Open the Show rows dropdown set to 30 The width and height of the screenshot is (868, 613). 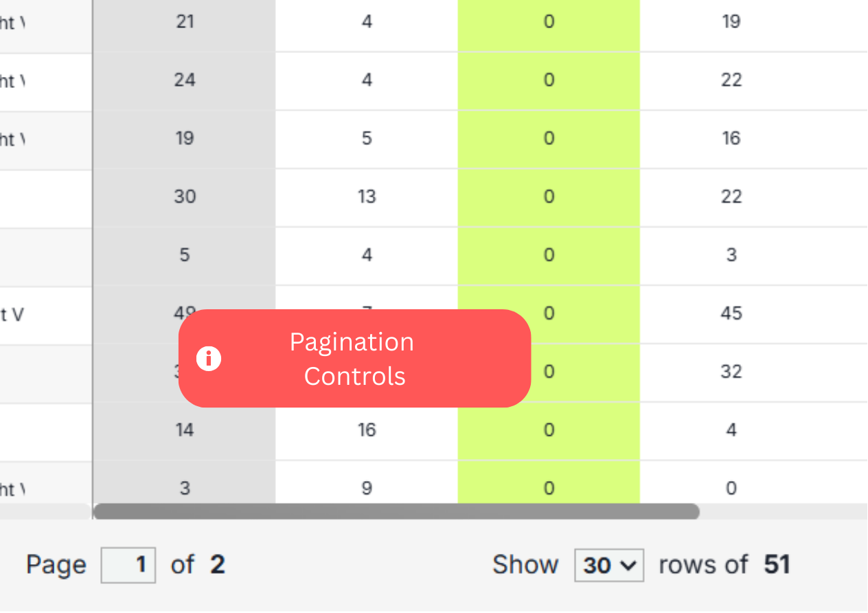(608, 565)
